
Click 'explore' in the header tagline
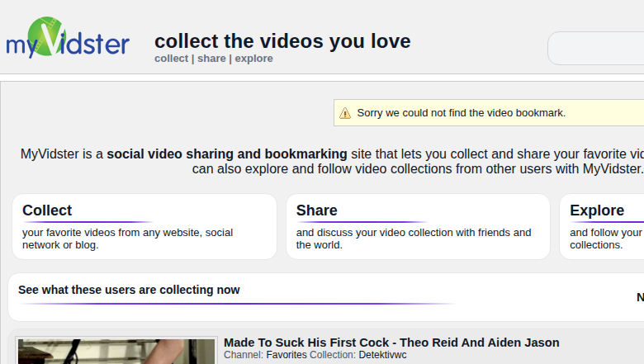point(253,59)
